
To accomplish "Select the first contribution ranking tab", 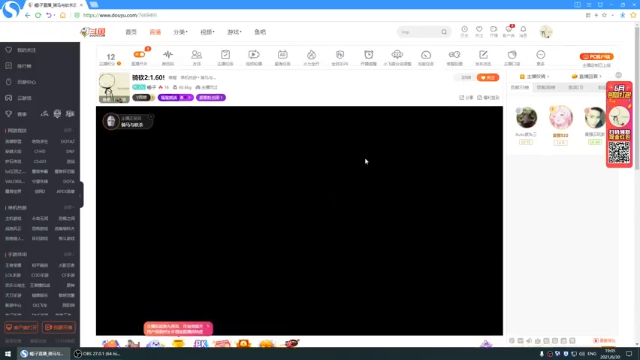I will pyautogui.click(x=520, y=87).
